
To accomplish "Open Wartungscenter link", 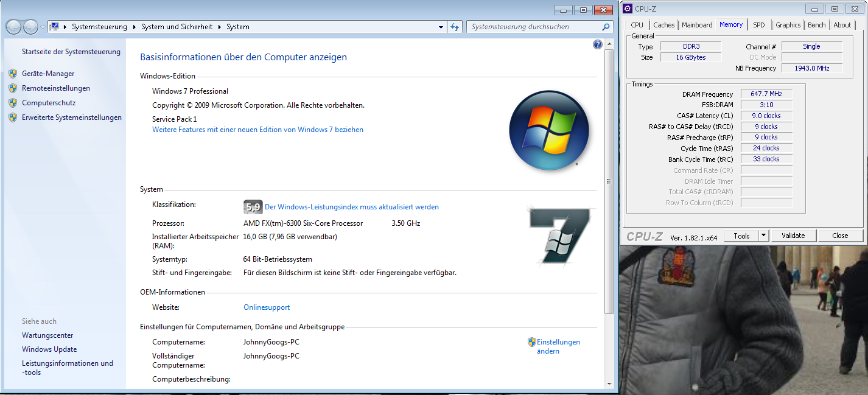I will tap(47, 335).
